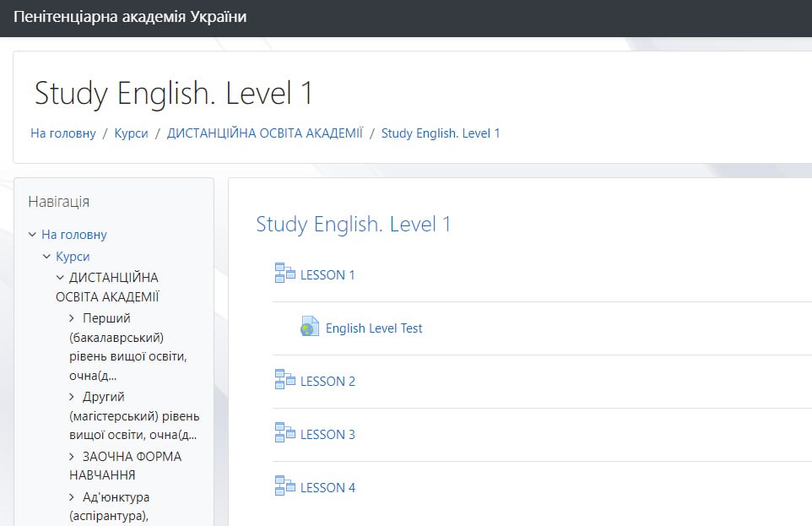Click the LESSON 1 activity icon

coord(284,273)
